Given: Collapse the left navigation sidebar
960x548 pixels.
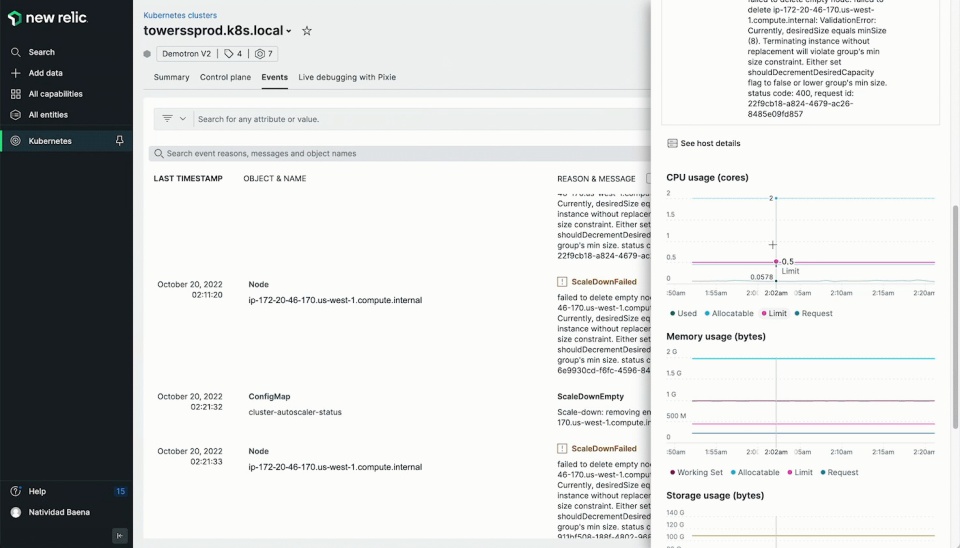Looking at the screenshot, I should 120,535.
